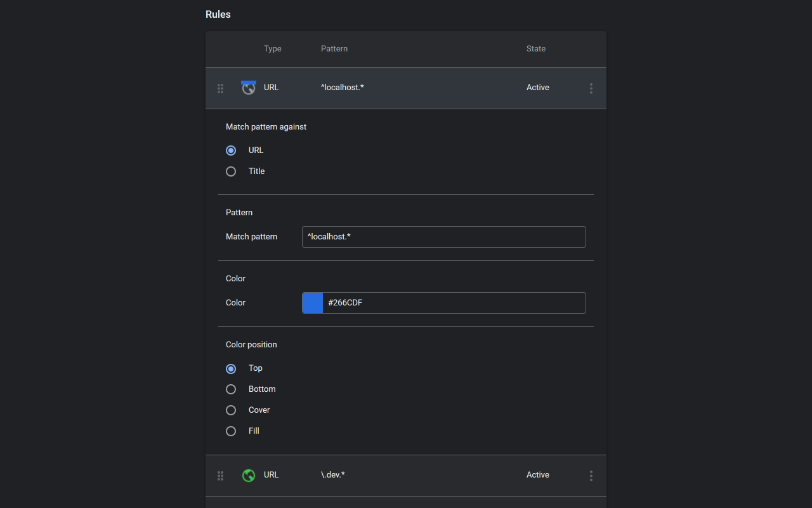
Task: Click the blue-topped globe icon for localhost rule
Action: 249,88
